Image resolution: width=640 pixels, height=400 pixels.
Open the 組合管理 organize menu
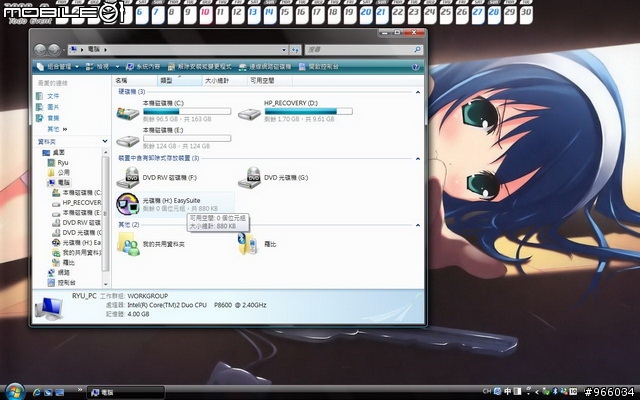click(58, 67)
